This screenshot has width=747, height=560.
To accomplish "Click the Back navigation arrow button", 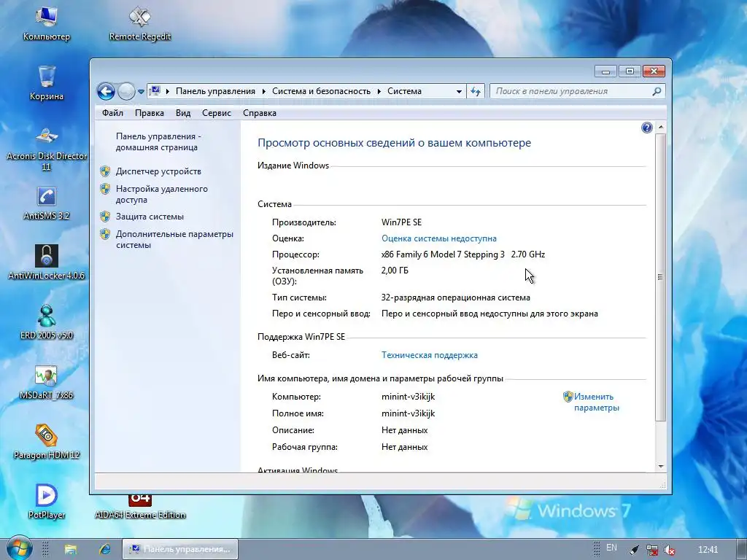I will tap(106, 91).
